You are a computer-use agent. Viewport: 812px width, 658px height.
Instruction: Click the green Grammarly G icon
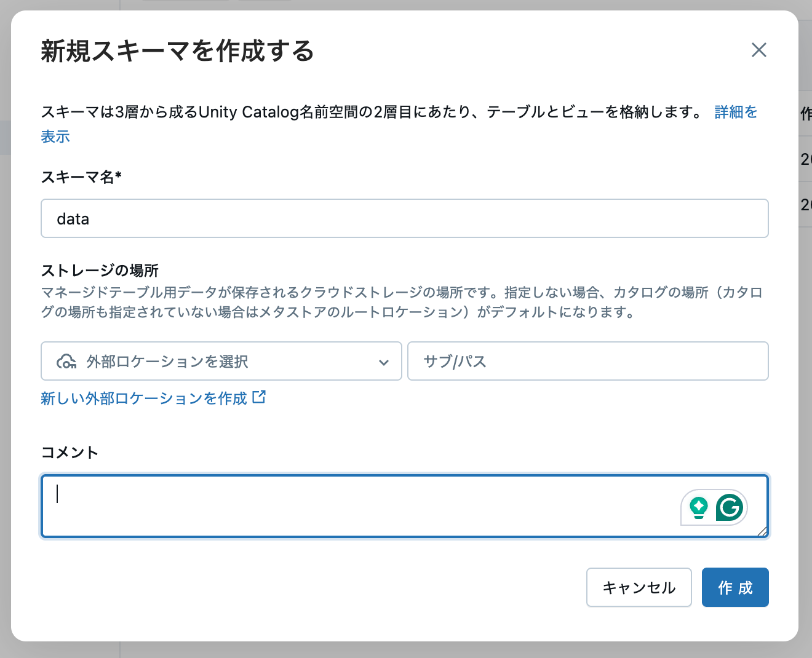(x=730, y=507)
